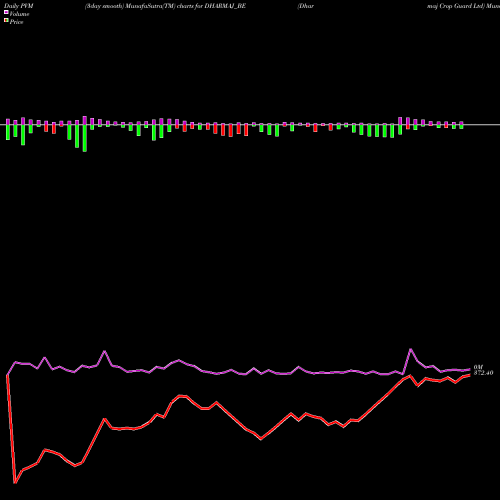Click the MunafaSutra charts for DHARMAJ_BE heading
Screen dimensions: 500x500
tap(165, 6)
